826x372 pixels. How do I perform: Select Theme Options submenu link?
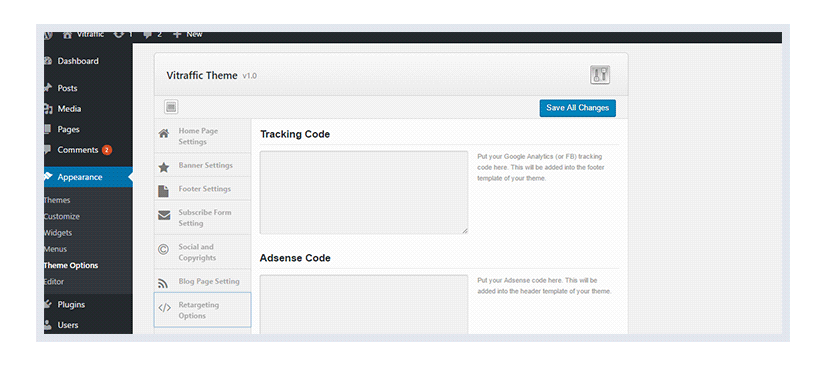(71, 266)
